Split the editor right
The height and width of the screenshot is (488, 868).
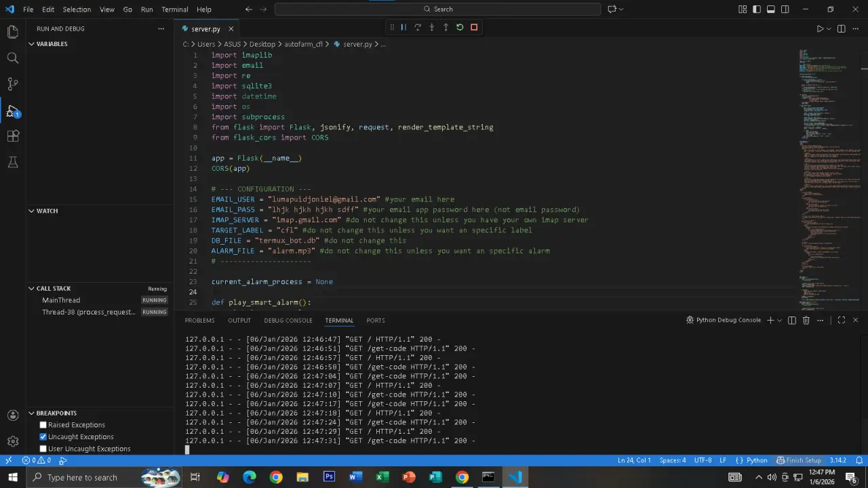842,28
